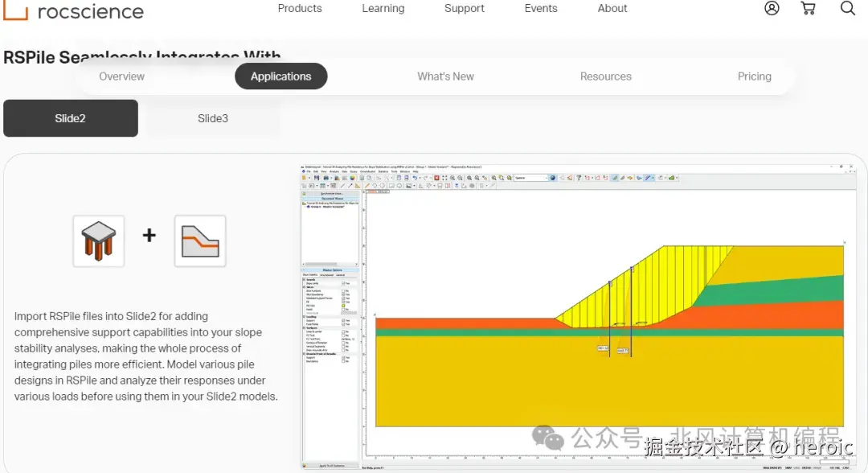The image size is (868, 473).
Task: Click the Document Viewer horizontal scrollbar
Action: tap(330, 264)
